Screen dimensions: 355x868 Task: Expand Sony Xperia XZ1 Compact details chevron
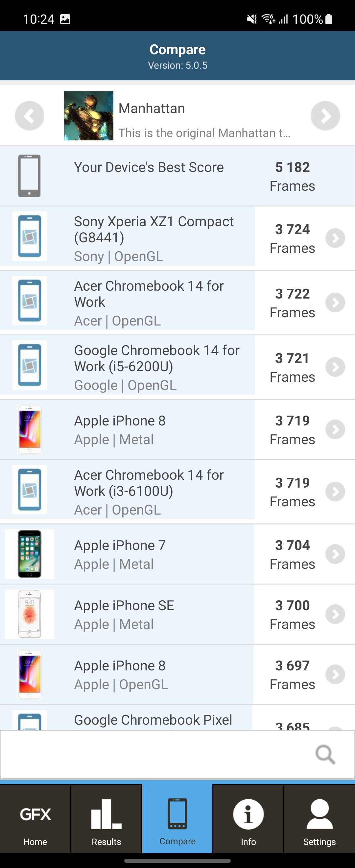click(335, 238)
